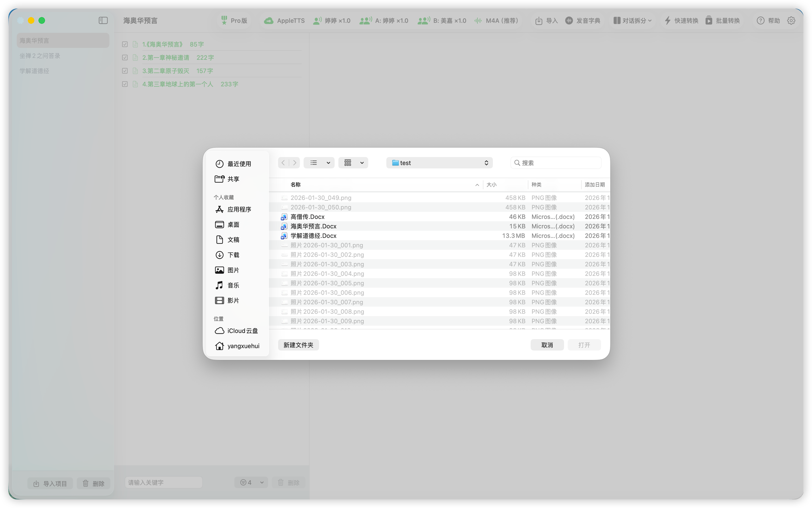Image resolution: width=812 pixels, height=508 pixels.
Task: Open the settings gear icon
Action: 791,21
